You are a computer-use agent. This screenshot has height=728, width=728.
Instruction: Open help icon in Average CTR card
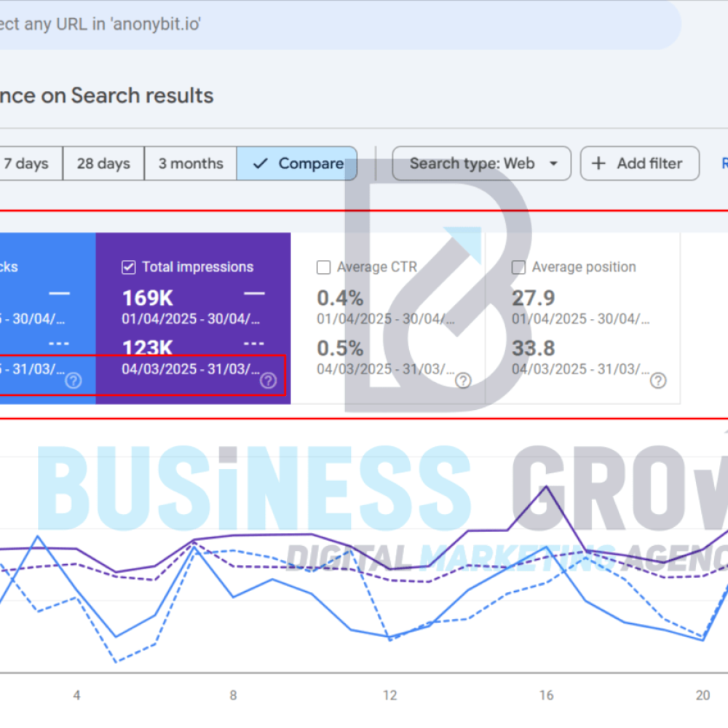[x=463, y=381]
